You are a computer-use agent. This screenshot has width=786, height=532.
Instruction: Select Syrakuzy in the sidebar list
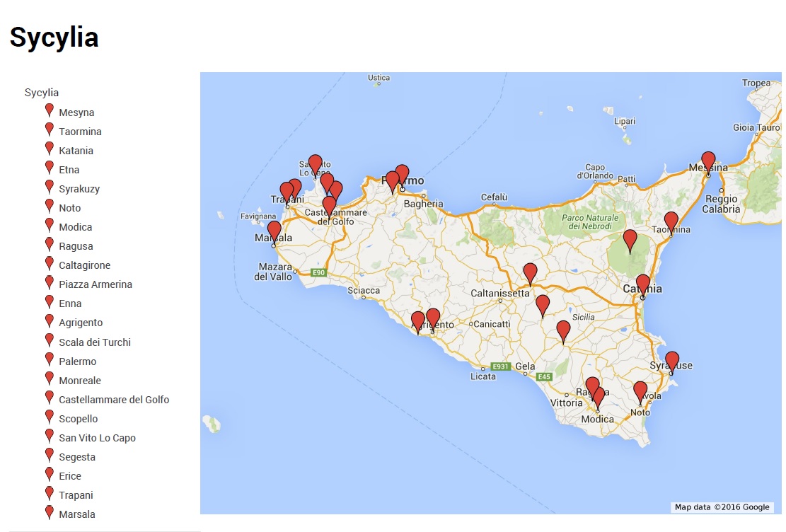pos(79,189)
